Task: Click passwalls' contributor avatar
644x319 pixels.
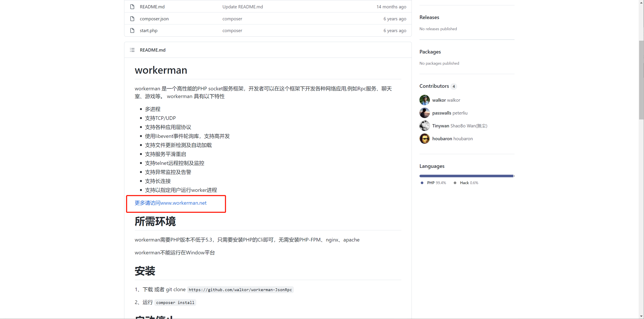Action: [x=424, y=113]
